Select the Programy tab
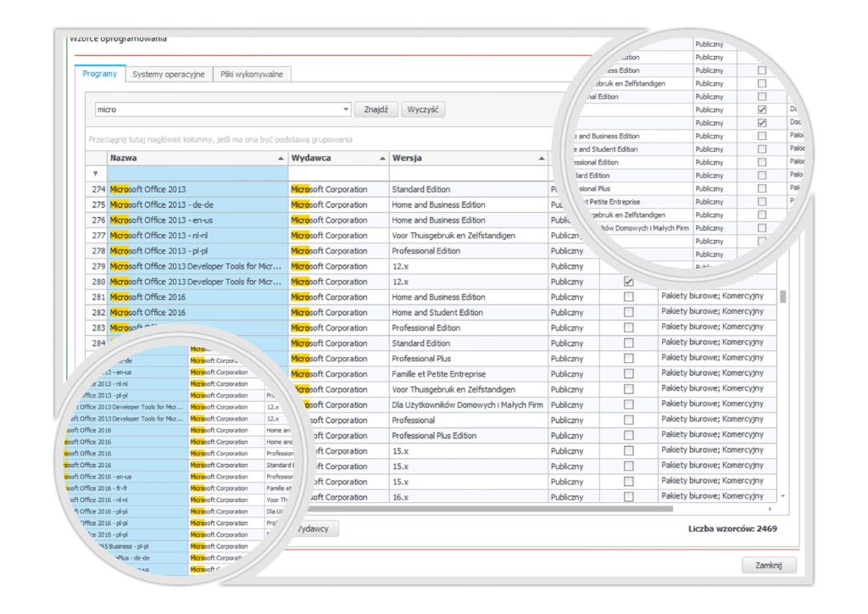The image size is (868, 614). pyautogui.click(x=100, y=74)
